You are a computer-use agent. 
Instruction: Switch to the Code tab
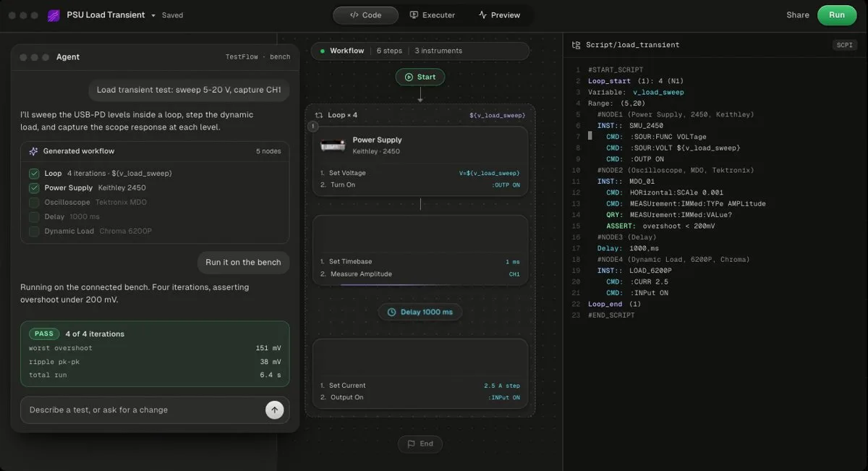[365, 15]
